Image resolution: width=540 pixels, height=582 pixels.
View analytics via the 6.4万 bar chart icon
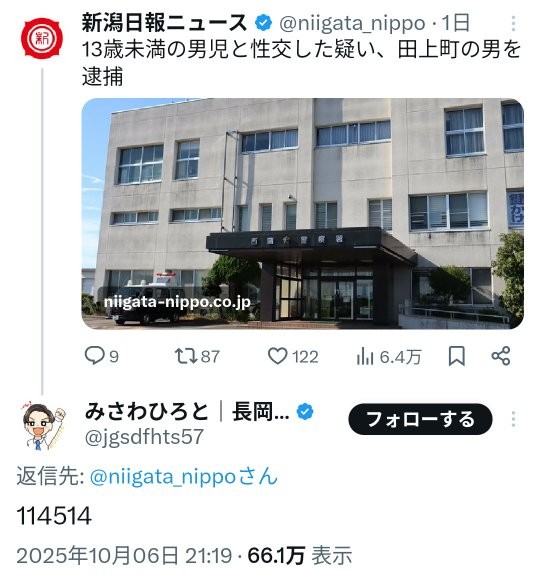(365, 357)
